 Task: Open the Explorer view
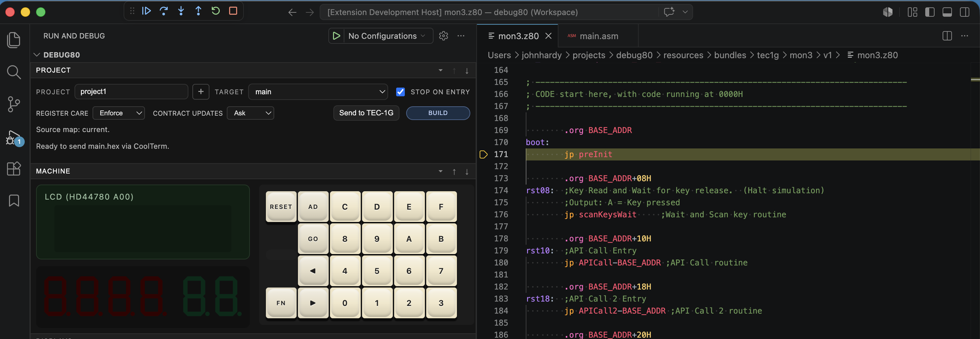click(14, 40)
